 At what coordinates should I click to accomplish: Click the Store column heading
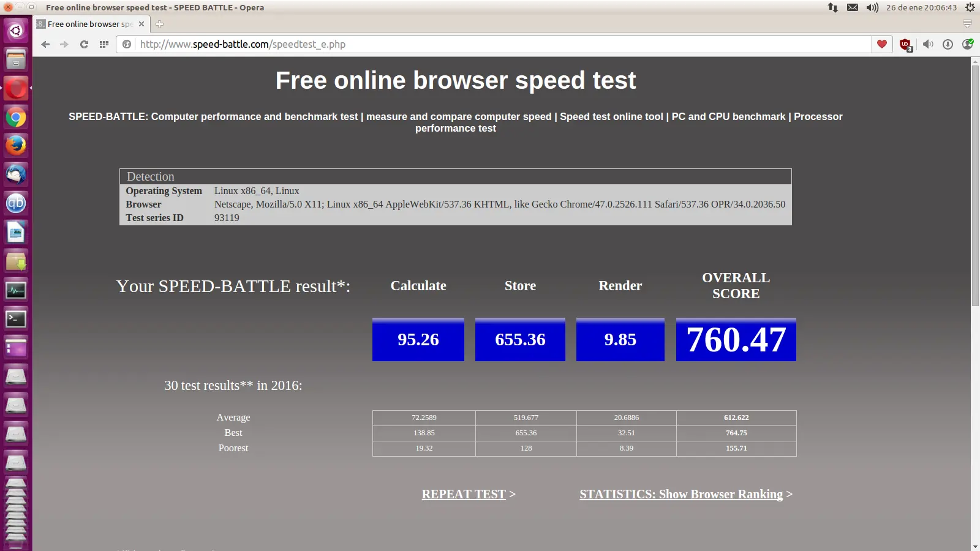pyautogui.click(x=520, y=286)
